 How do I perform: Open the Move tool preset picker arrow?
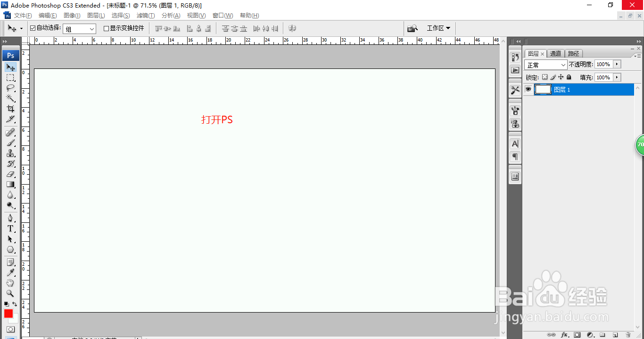click(x=21, y=29)
